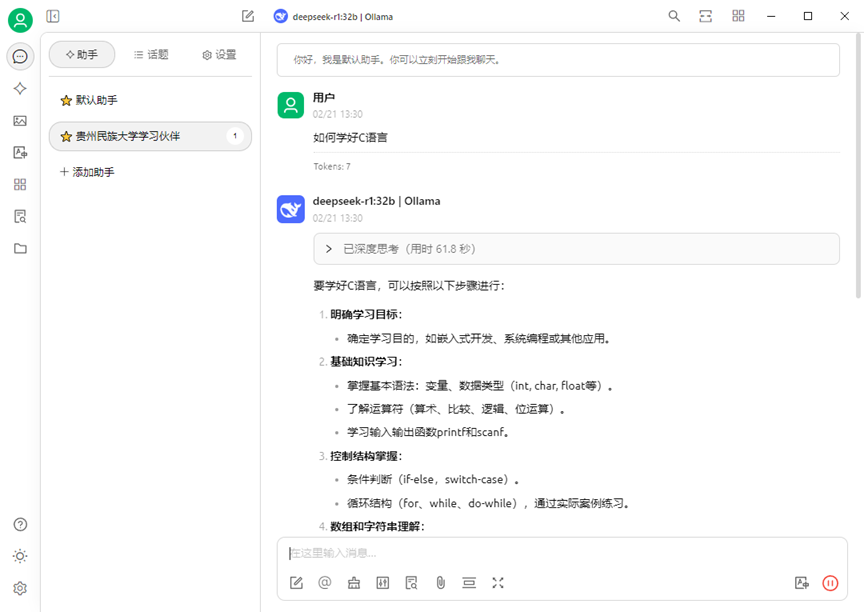Start a new topic from input toolbar
The height and width of the screenshot is (612, 864).
tap(296, 582)
